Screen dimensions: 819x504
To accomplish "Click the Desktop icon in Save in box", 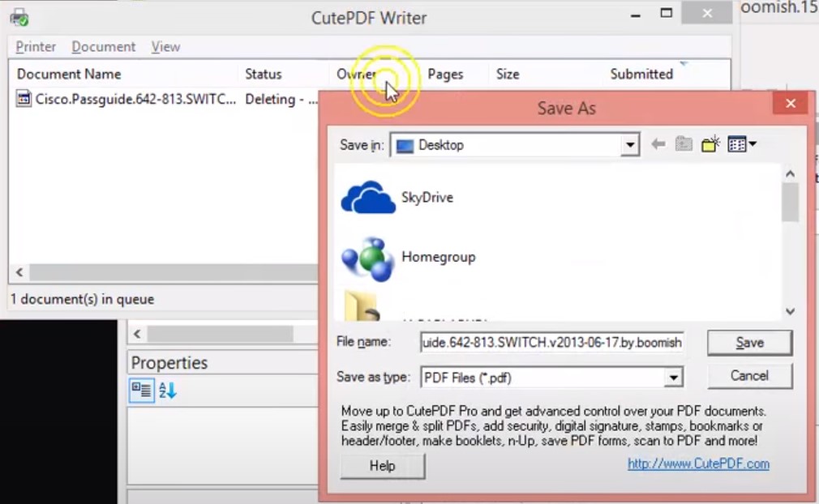I will click(x=405, y=146).
